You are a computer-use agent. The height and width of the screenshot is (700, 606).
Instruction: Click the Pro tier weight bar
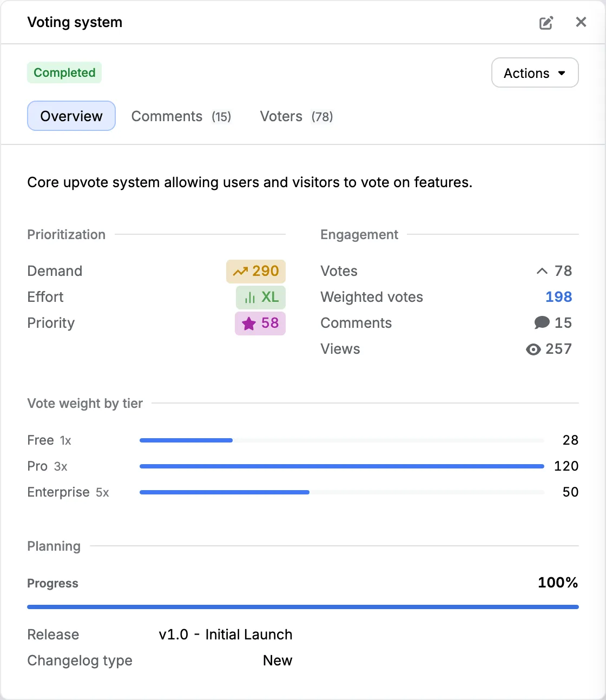tap(341, 466)
